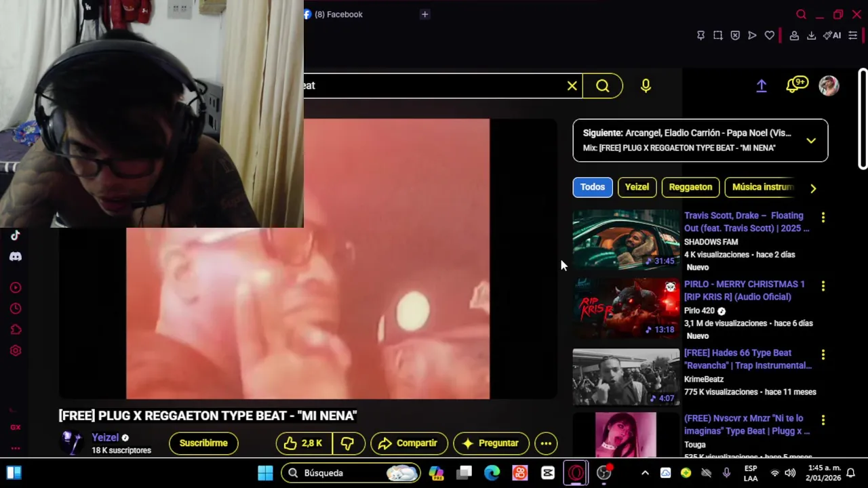Open Nvscvr x Mnzr Type Beat video title

[x=747, y=424]
